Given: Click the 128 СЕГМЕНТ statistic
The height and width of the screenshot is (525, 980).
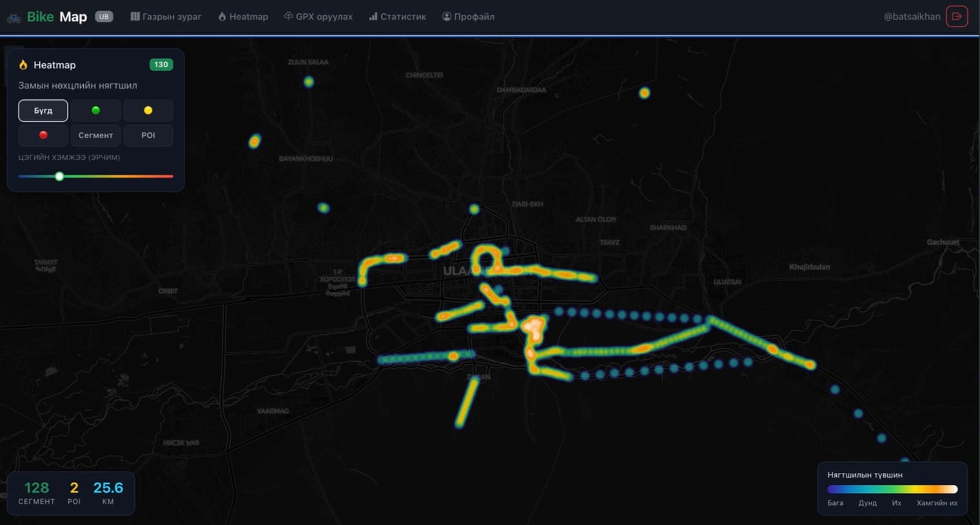Looking at the screenshot, I should tap(37, 493).
